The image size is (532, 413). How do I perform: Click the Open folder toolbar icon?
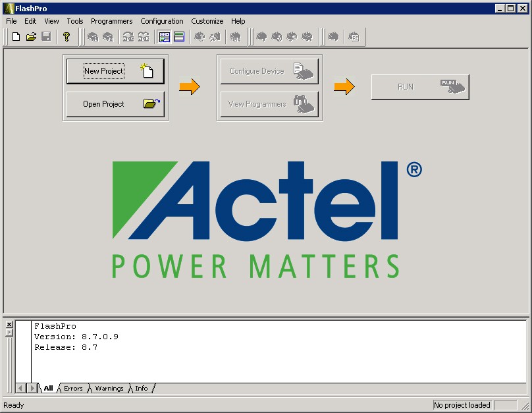click(x=31, y=37)
